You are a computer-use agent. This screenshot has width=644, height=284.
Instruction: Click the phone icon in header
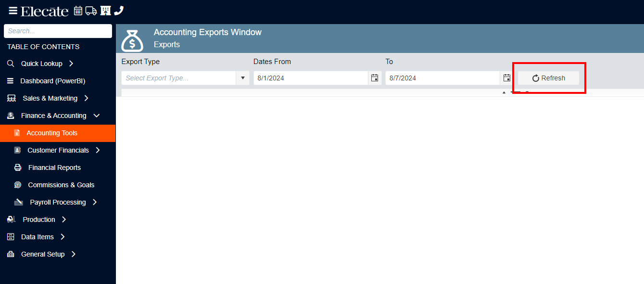pyautogui.click(x=119, y=11)
